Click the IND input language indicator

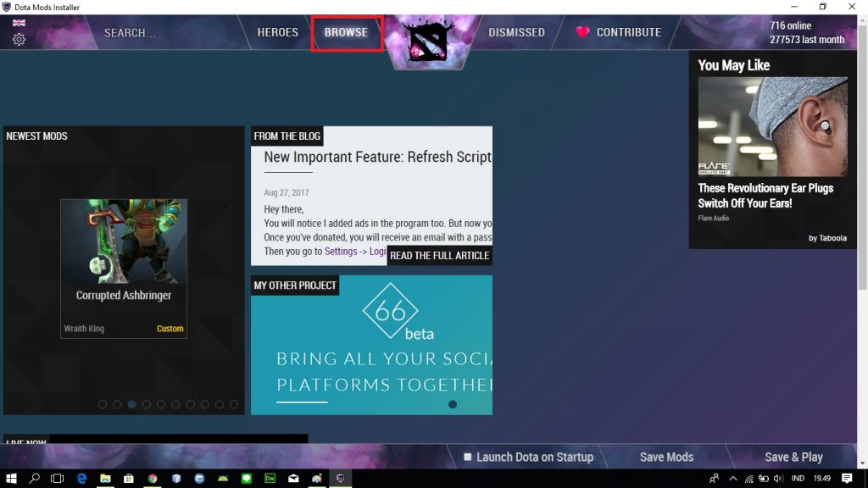798,479
